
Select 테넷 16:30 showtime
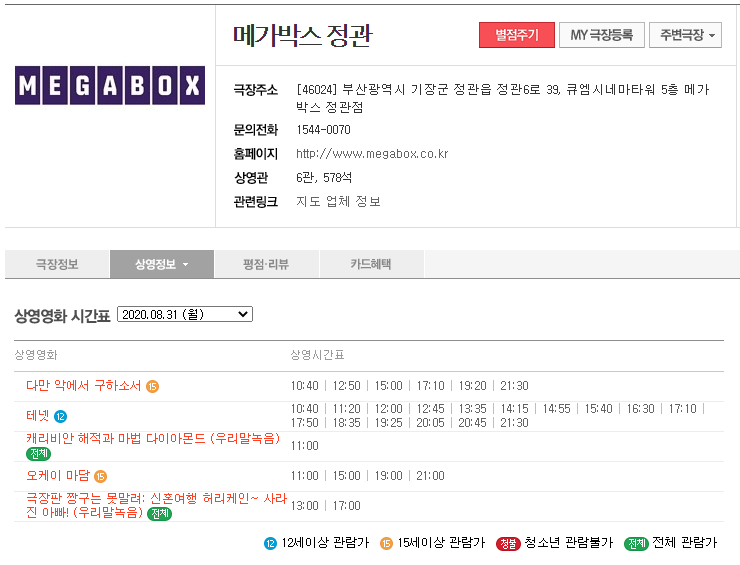(640, 409)
